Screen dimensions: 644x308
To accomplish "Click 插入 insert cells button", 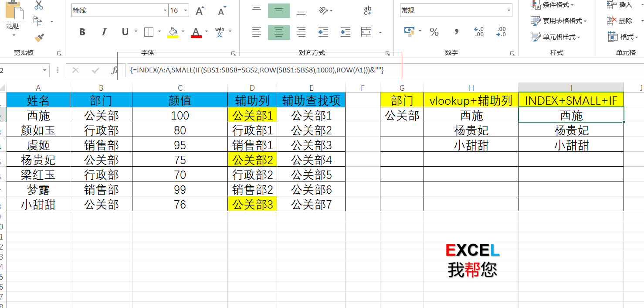I will [x=620, y=5].
